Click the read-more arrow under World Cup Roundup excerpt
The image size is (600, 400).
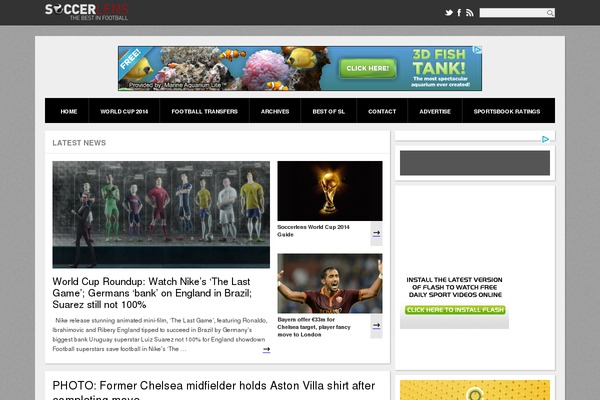(266, 349)
